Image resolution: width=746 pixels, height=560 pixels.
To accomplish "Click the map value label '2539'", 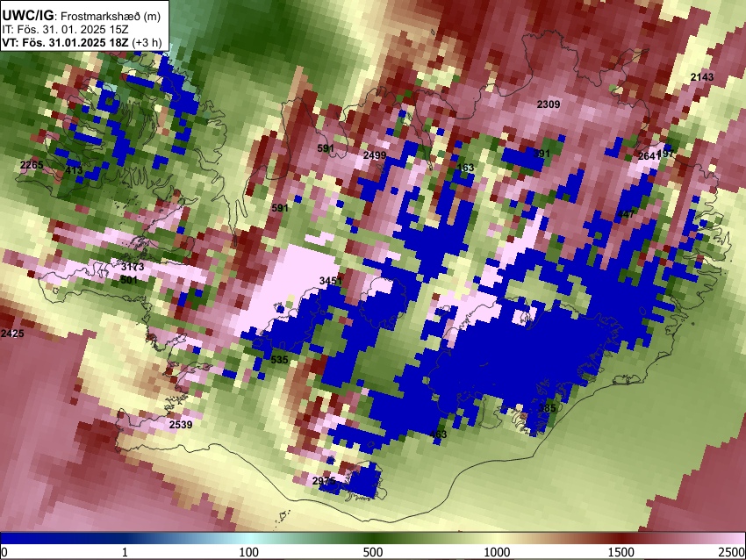I will [x=181, y=425].
